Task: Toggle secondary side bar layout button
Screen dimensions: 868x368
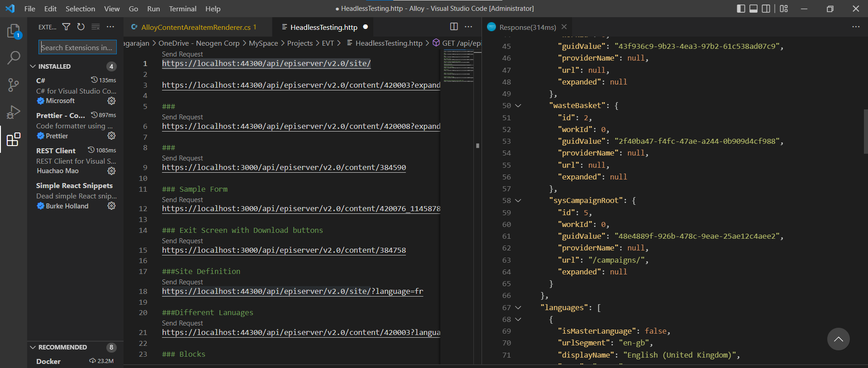Action: click(766, 9)
